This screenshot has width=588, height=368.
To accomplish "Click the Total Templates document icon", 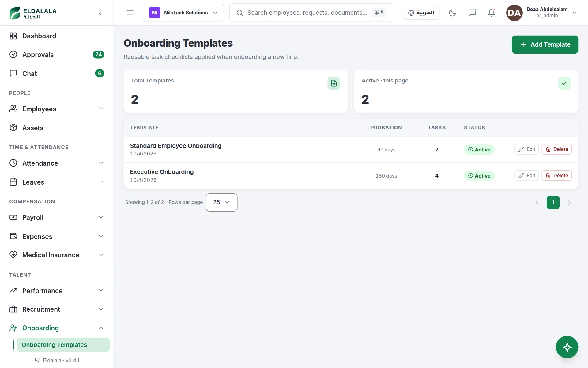I will (x=334, y=83).
